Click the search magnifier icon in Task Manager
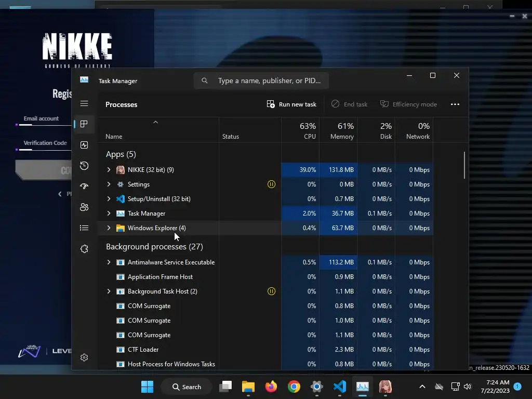Viewport: 532px width, 399px height. 205,81
